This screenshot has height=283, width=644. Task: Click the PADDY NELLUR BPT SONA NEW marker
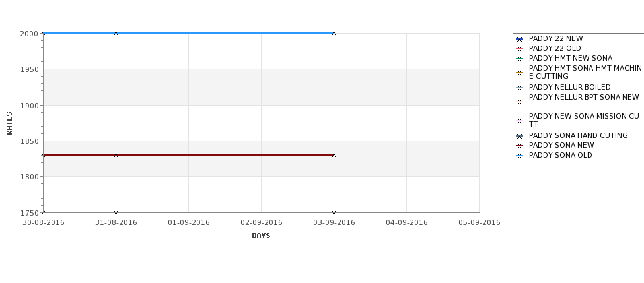pos(519,102)
